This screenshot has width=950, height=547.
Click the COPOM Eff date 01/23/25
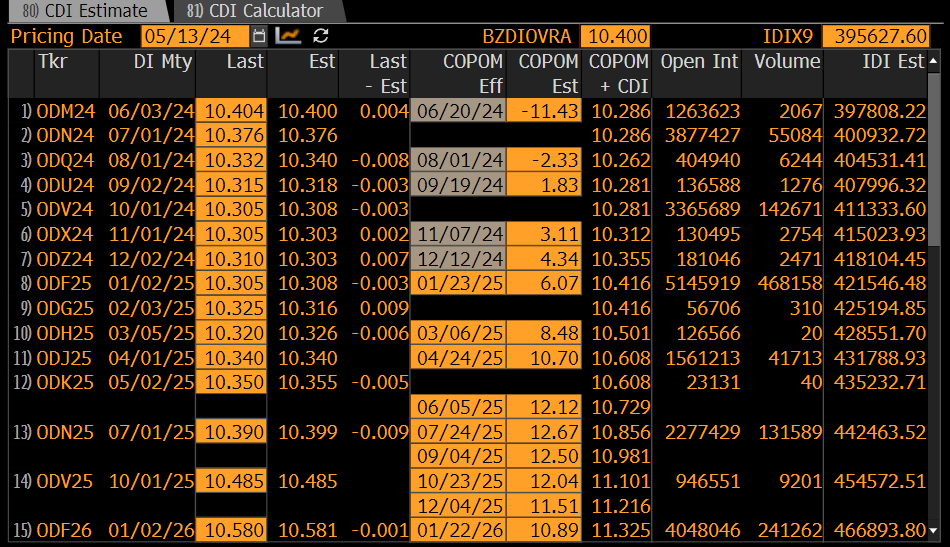[x=459, y=283]
